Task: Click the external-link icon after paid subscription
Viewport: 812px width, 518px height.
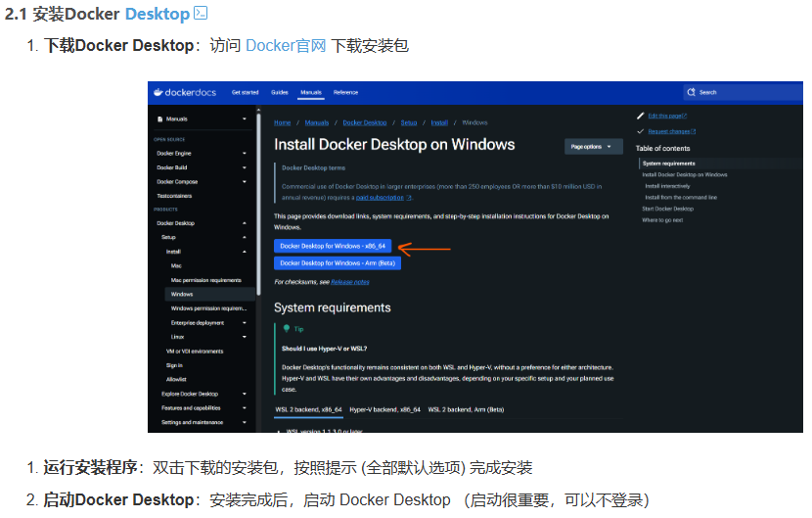Action: pyautogui.click(x=409, y=198)
